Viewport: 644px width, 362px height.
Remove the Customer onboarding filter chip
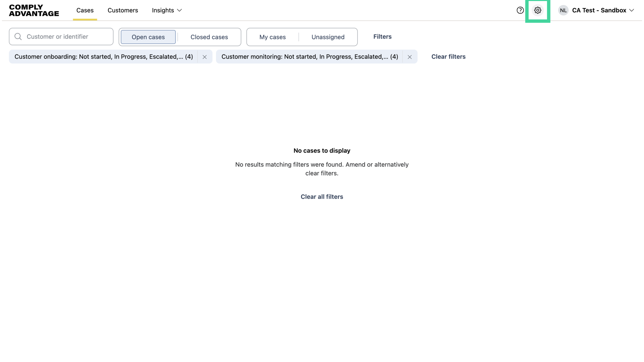pos(205,57)
